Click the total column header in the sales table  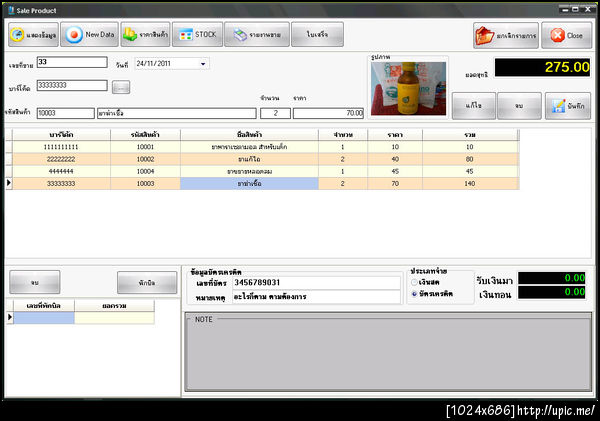tap(470, 135)
